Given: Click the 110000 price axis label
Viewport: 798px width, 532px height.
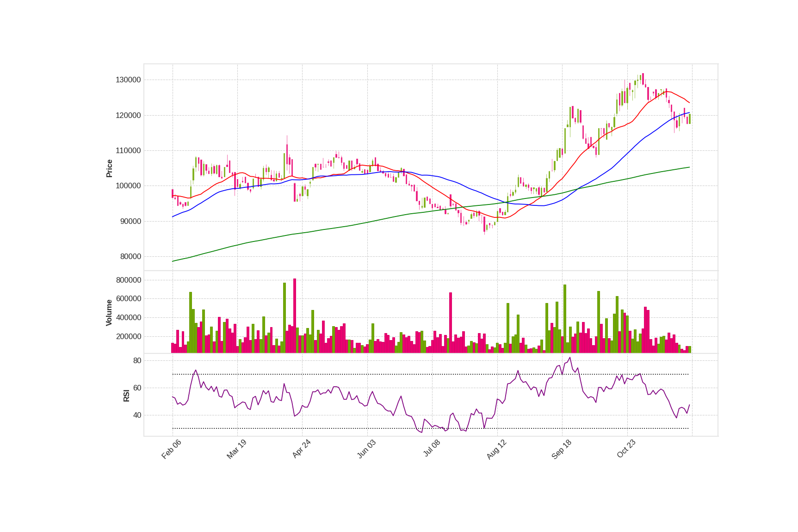Looking at the screenshot, I should 128,151.
